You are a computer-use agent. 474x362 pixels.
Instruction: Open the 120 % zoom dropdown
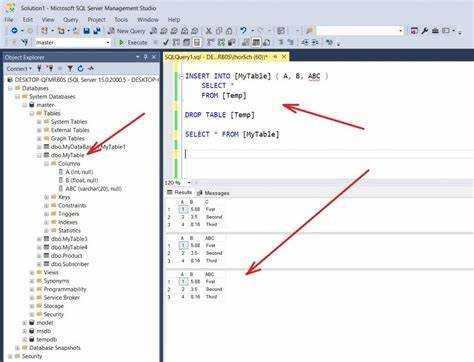189,183
